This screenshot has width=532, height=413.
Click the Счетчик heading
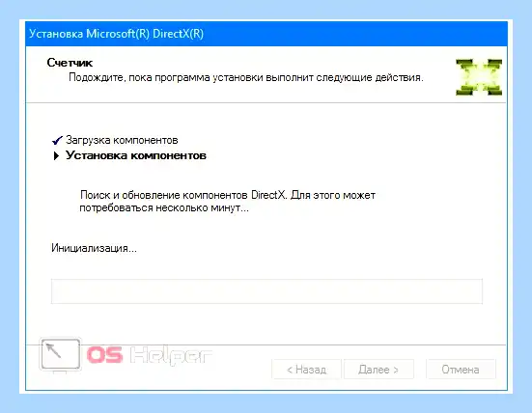(x=70, y=63)
